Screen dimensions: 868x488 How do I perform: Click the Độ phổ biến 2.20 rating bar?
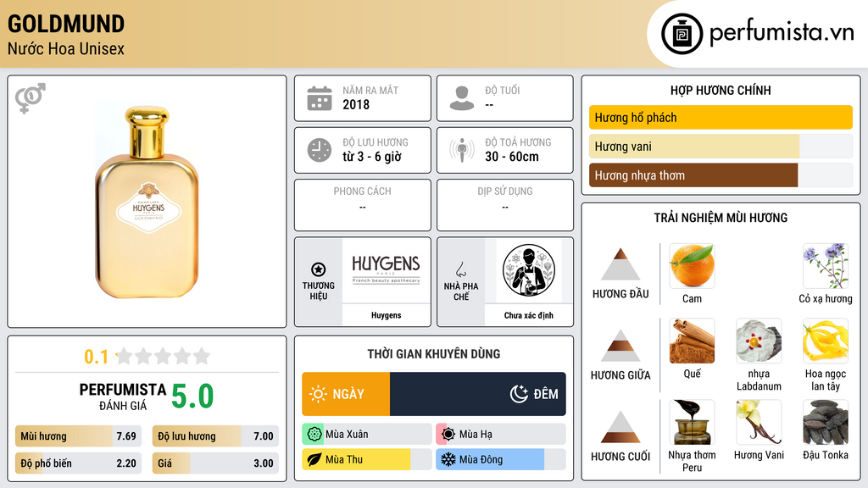[x=79, y=463]
